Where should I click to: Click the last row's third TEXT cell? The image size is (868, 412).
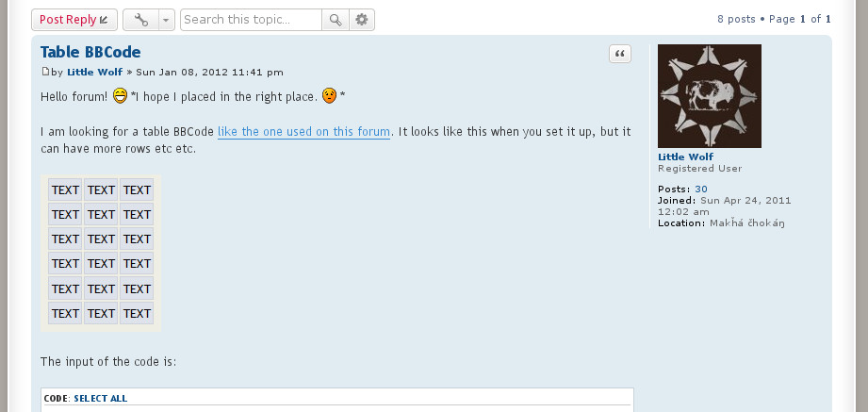click(137, 313)
